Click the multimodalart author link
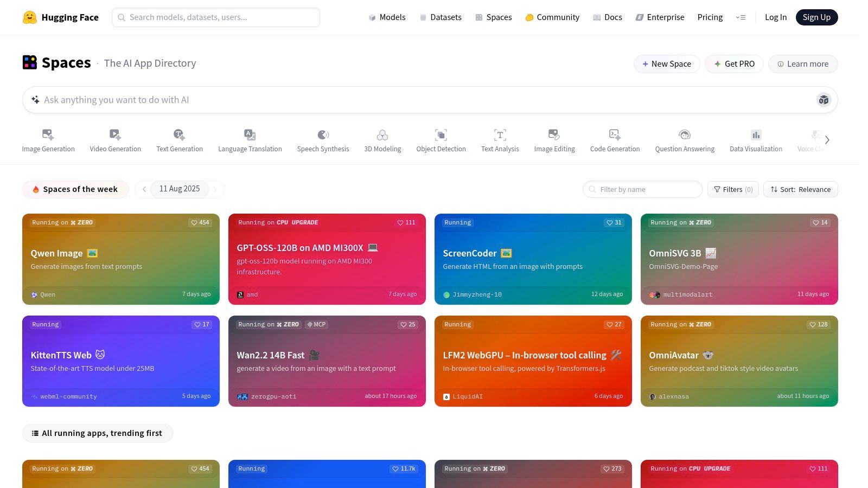 coord(681,294)
